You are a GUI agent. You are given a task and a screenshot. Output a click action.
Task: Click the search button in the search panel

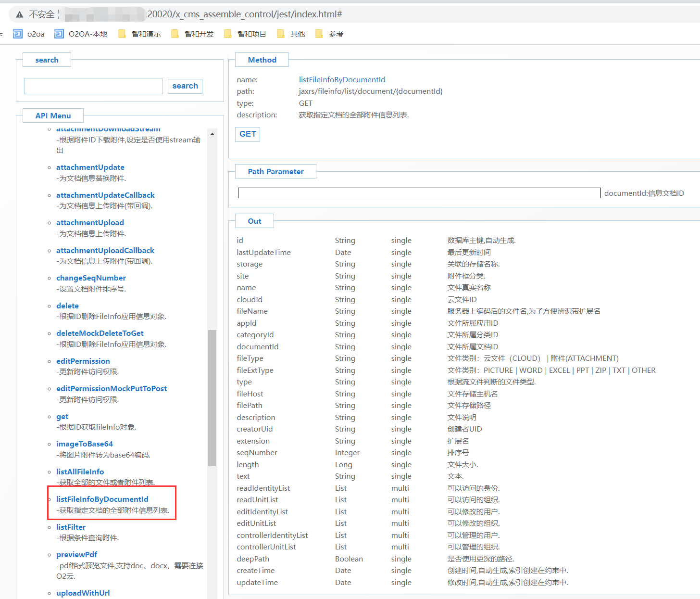(x=185, y=86)
